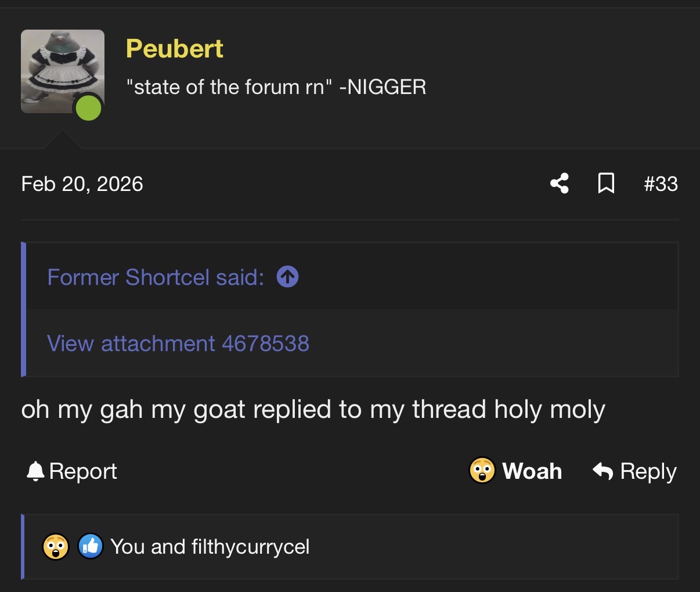Click the post text mentioning 'my goat replied'
Image resolution: width=700 pixels, height=592 pixels.
pos(313,410)
